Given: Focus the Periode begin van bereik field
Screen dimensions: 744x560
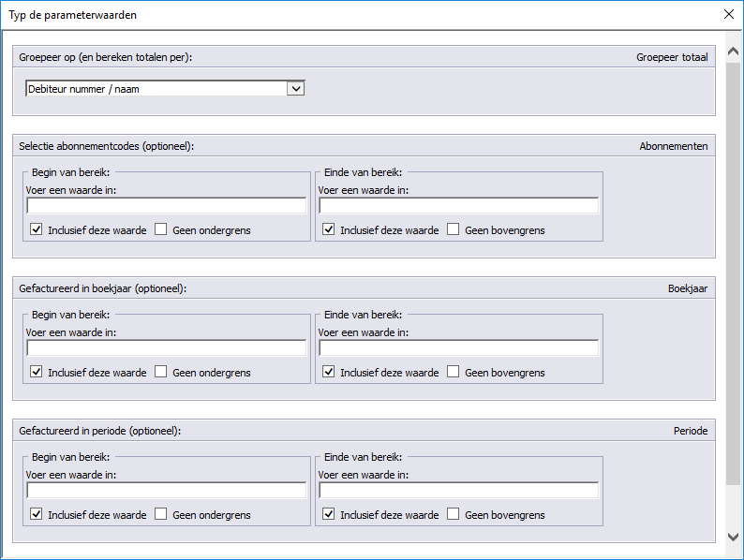Looking at the screenshot, I should coord(167,491).
